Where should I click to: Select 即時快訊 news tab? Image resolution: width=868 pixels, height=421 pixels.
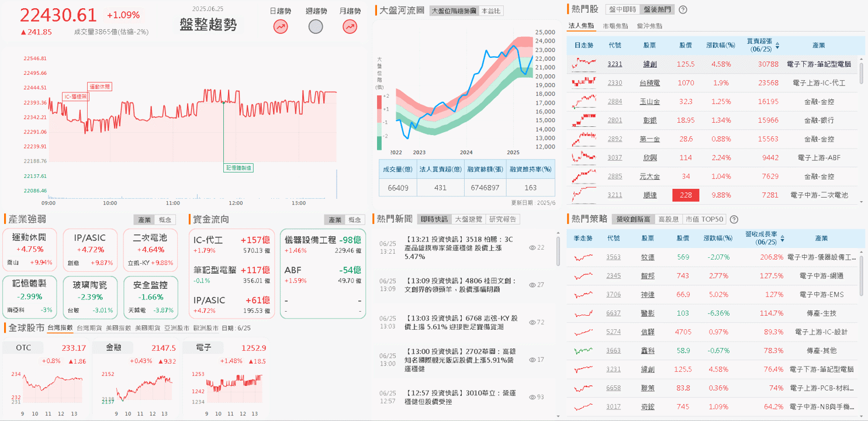435,219
